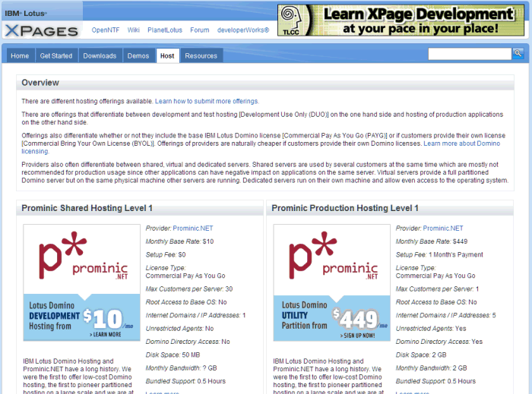The height and width of the screenshot is (394, 532).
Task: Click Disk Space: 2 GB text
Action: (421, 355)
